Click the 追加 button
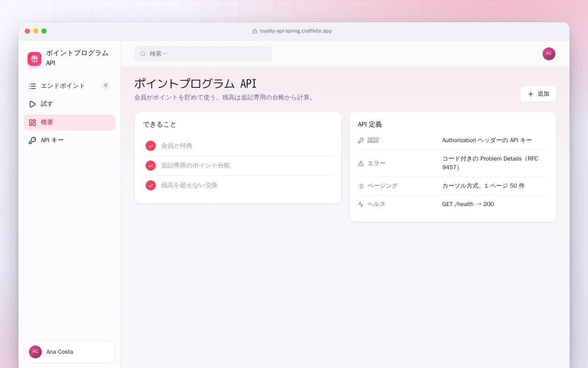 pyautogui.click(x=538, y=94)
